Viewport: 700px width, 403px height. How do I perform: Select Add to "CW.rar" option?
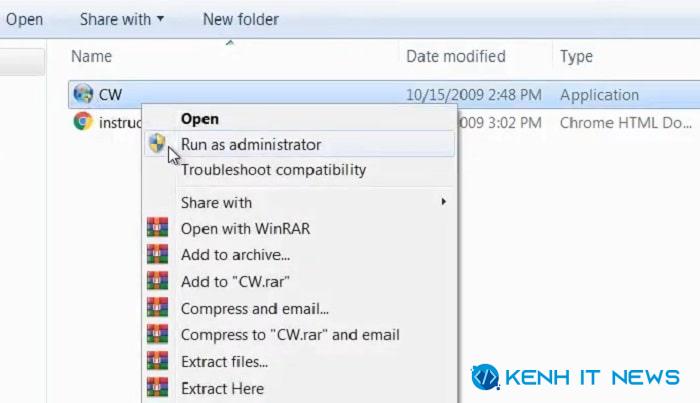(x=300, y=282)
